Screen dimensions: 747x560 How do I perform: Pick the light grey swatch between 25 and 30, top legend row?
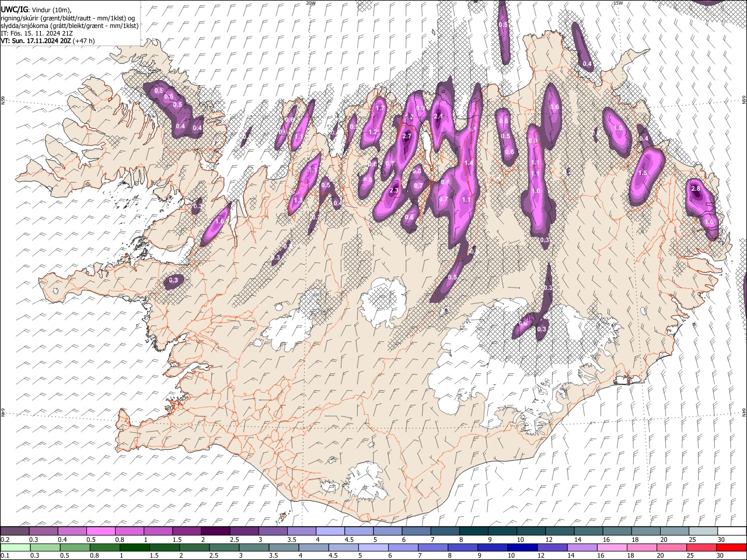pos(703,531)
